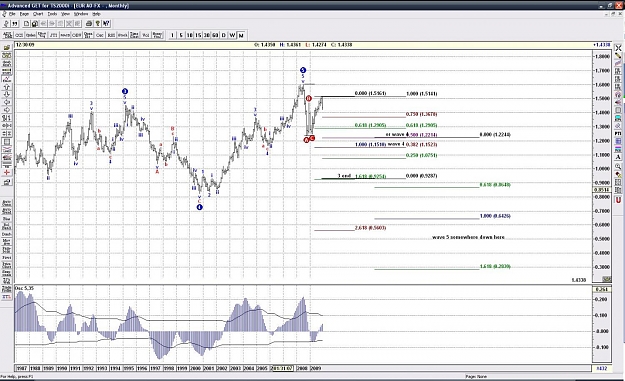
Task: Click the XTL button in left toolbar
Action: click(7, 297)
